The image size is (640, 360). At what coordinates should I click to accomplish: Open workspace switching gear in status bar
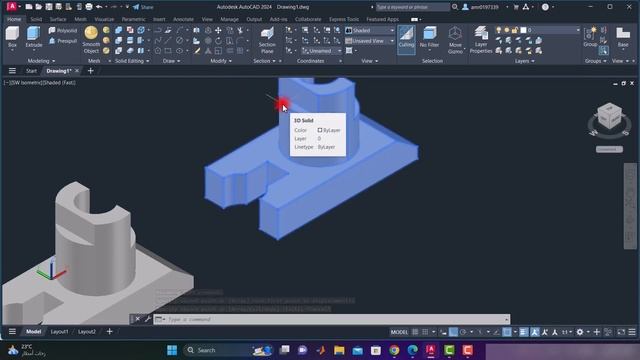pyautogui.click(x=580, y=332)
